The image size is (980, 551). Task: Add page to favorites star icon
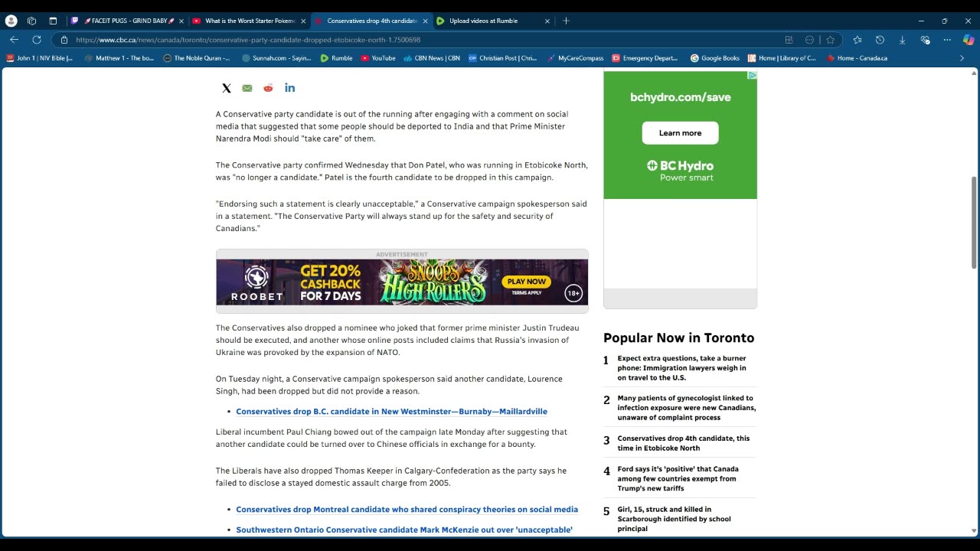point(830,40)
